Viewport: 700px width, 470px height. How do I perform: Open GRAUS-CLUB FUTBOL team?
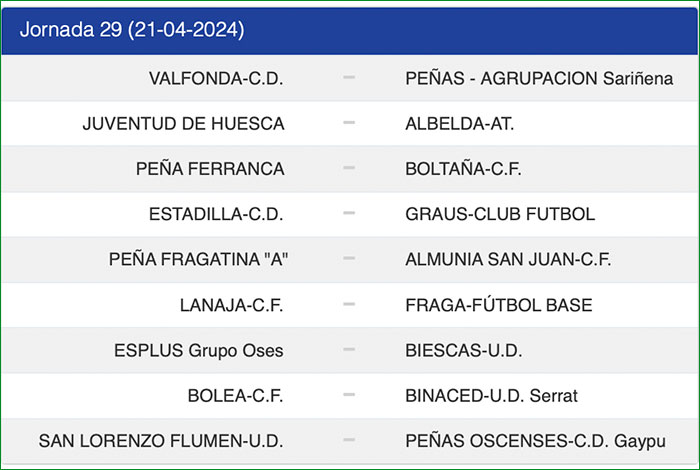pyautogui.click(x=500, y=214)
